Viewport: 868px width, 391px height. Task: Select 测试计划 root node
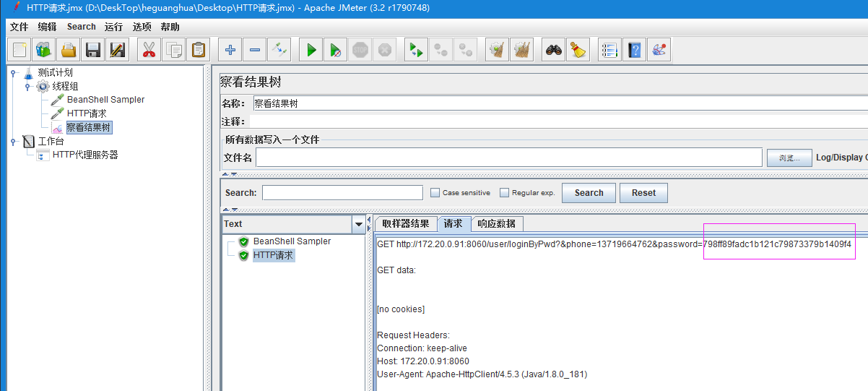click(55, 72)
